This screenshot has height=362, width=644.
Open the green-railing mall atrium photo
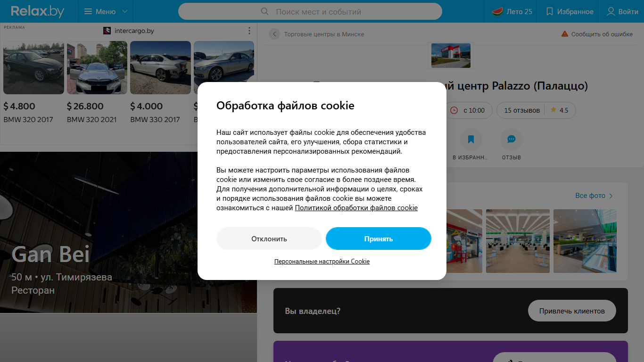point(585,241)
